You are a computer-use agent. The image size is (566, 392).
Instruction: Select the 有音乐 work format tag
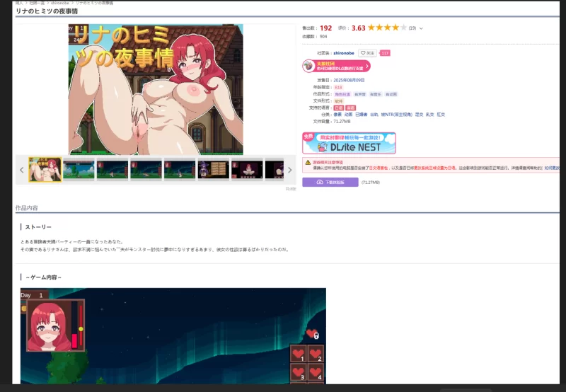pyautogui.click(x=376, y=94)
